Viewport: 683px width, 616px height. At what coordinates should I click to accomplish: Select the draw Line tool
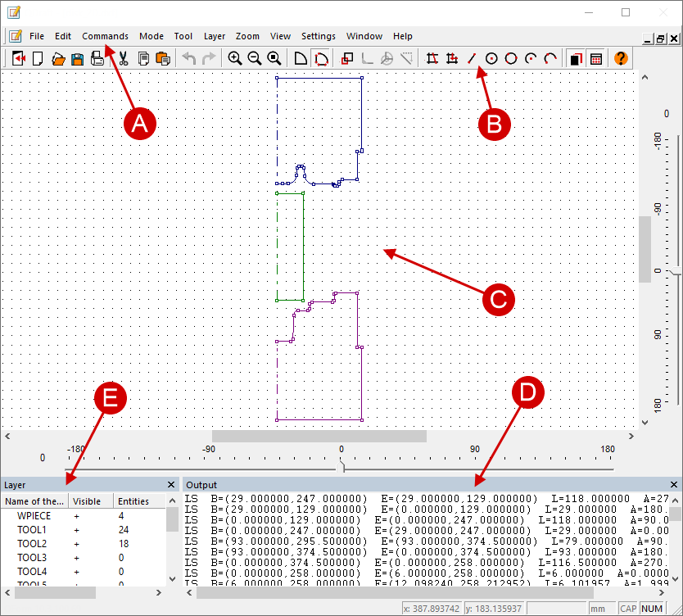(471, 59)
